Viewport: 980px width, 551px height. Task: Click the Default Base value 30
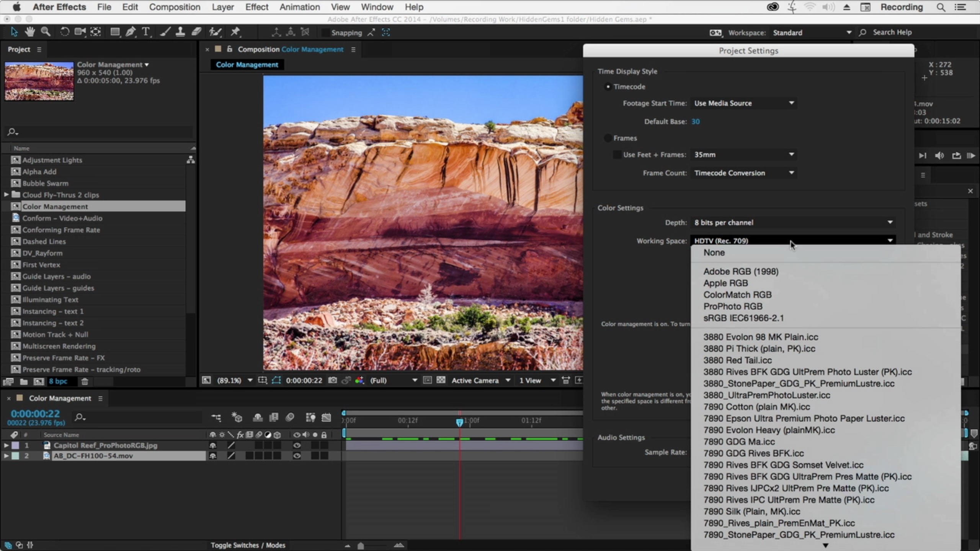tap(696, 122)
